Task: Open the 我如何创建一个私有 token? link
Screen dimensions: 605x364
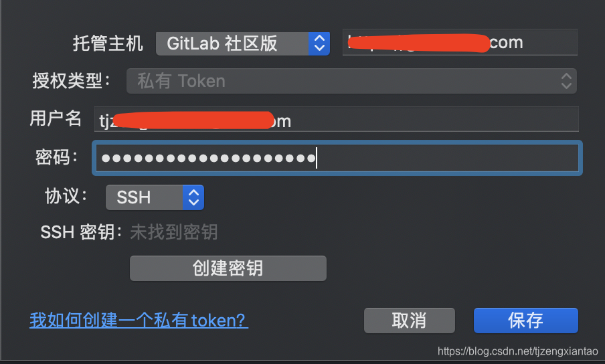Action: click(x=139, y=321)
